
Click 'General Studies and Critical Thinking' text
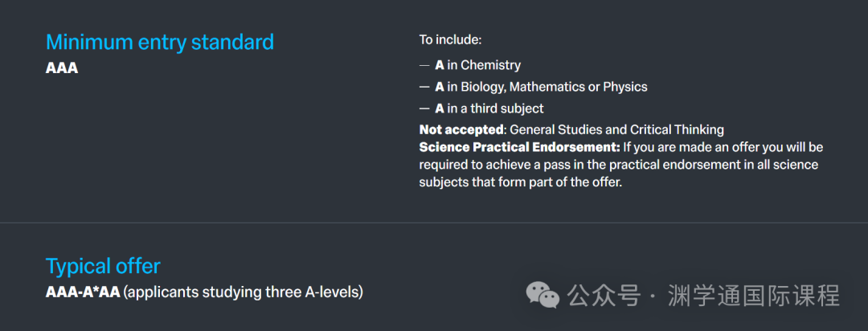[616, 130]
